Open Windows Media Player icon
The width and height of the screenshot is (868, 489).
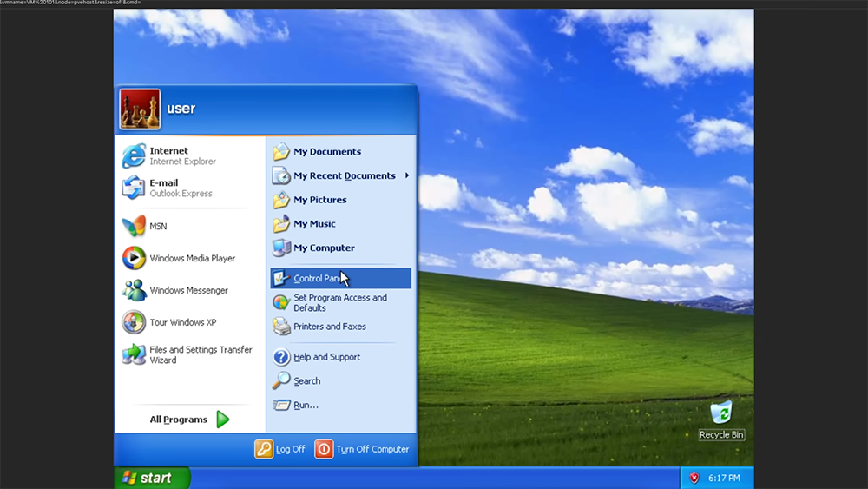tap(134, 258)
